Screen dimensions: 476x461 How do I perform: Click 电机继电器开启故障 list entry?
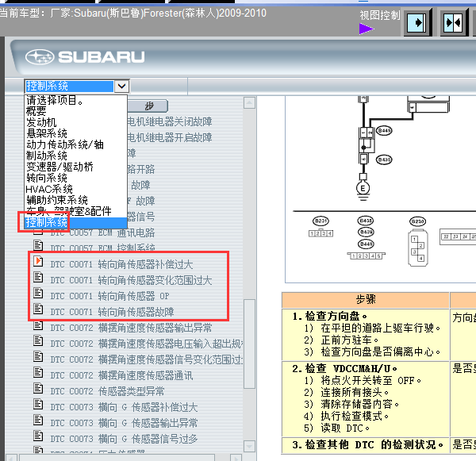170,137
